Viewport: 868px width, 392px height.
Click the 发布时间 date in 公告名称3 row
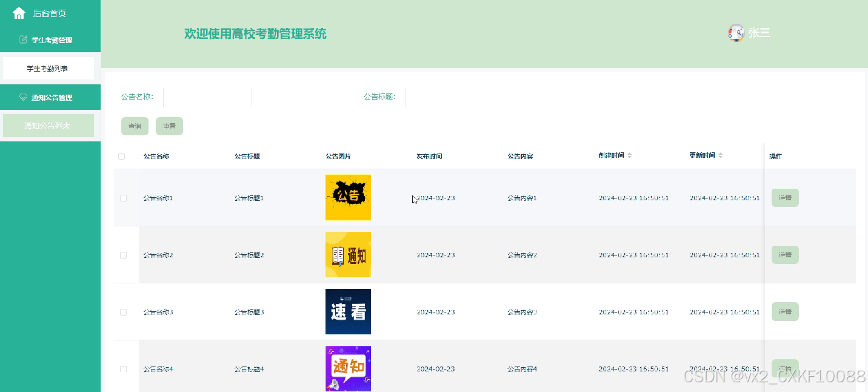click(436, 312)
